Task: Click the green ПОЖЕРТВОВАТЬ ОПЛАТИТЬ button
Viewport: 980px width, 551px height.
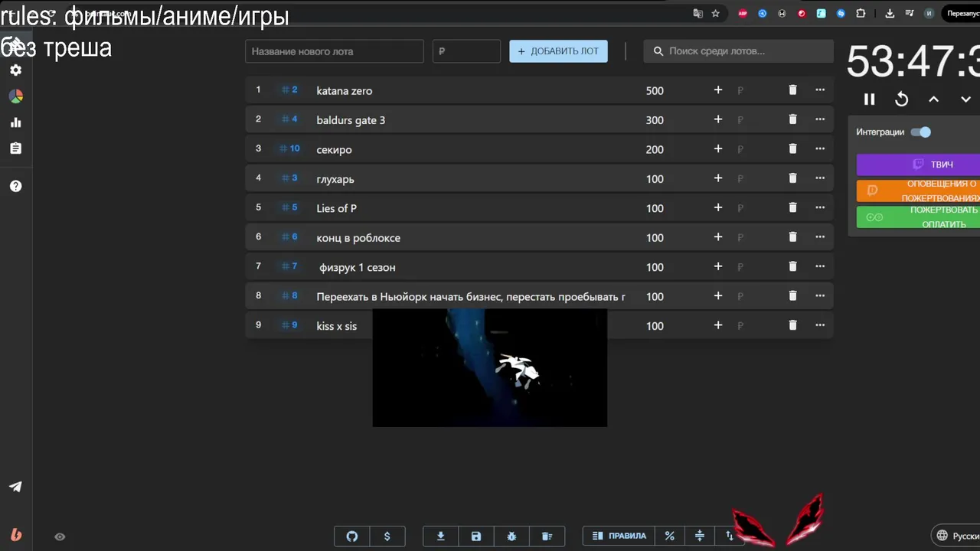Action: (x=918, y=217)
